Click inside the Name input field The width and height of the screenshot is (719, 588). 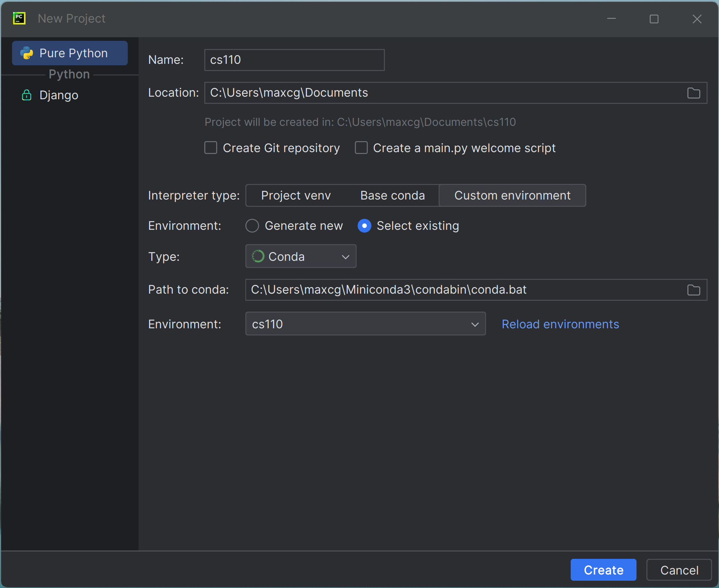[x=294, y=59]
